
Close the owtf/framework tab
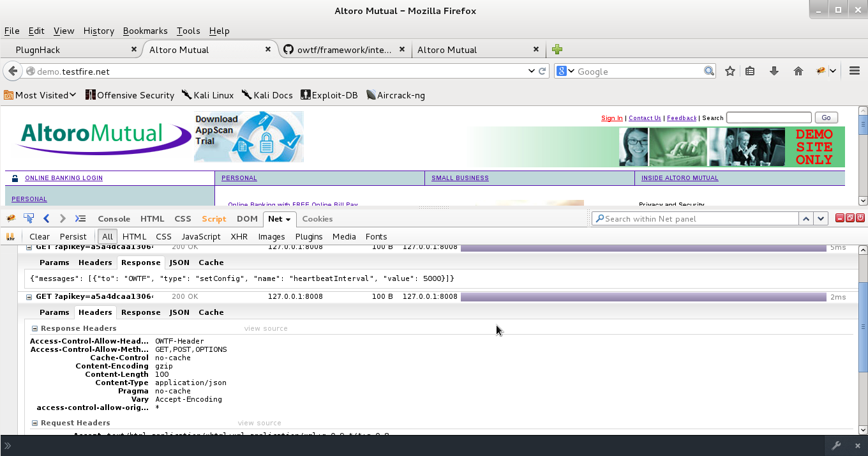click(402, 49)
